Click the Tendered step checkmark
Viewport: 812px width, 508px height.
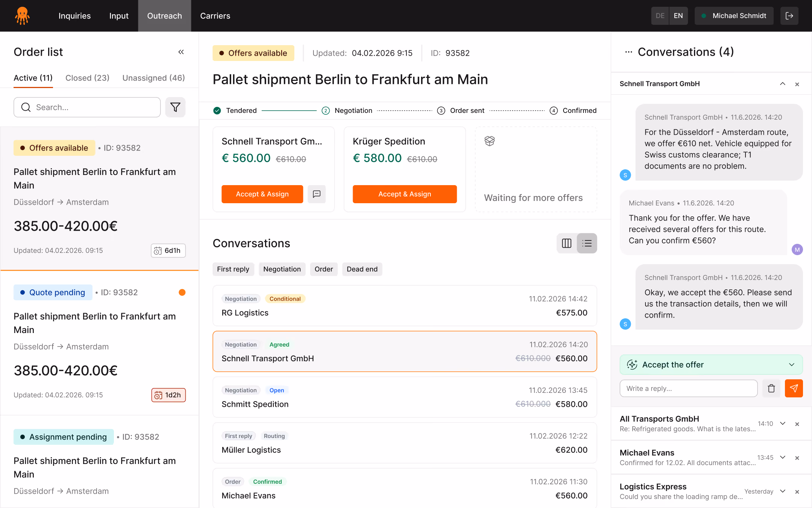(217, 111)
